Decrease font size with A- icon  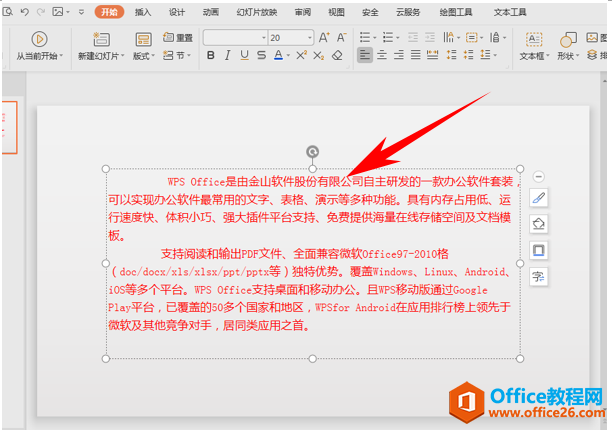(341, 37)
